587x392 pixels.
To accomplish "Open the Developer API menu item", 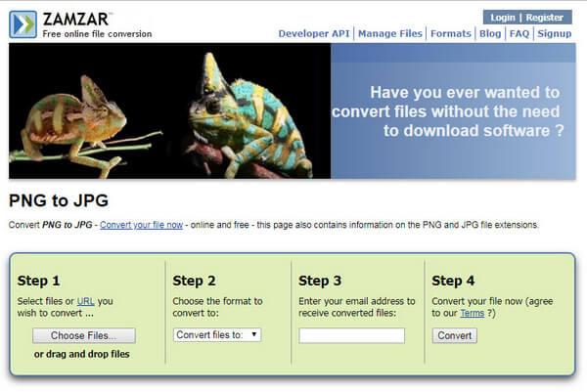I will pyautogui.click(x=314, y=33).
